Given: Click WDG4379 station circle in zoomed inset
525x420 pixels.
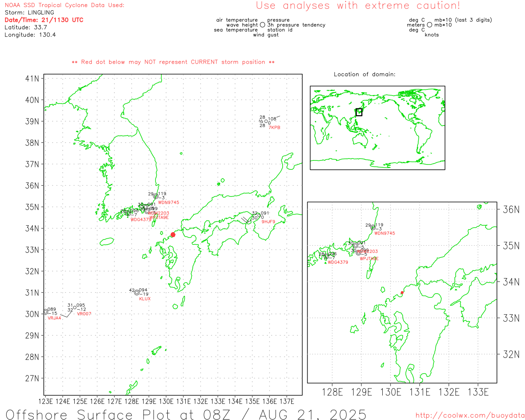Looking at the screenshot, I should click(x=326, y=256).
